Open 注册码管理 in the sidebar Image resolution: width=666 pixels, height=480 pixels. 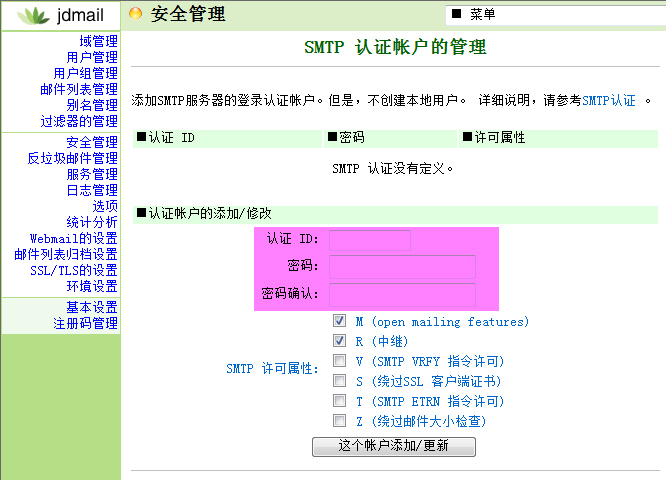coord(85,324)
